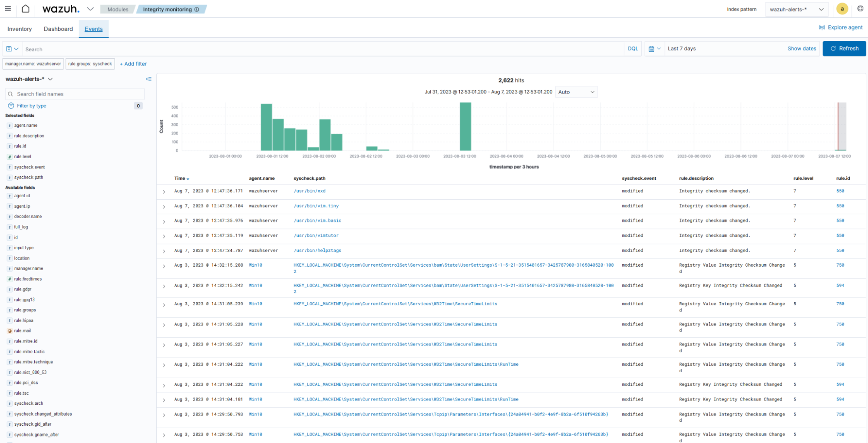
Task: Click the manager.name field type icon
Action: pyautogui.click(x=10, y=269)
